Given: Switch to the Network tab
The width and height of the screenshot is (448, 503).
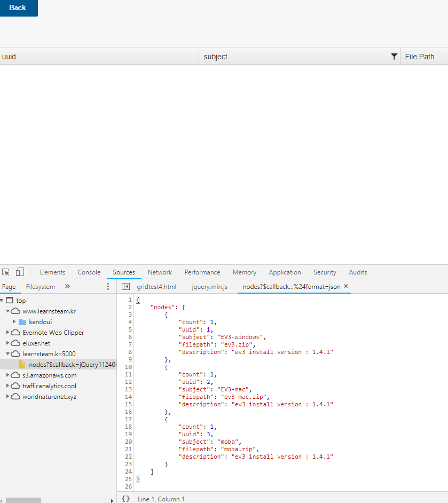Looking at the screenshot, I should pyautogui.click(x=160, y=272).
